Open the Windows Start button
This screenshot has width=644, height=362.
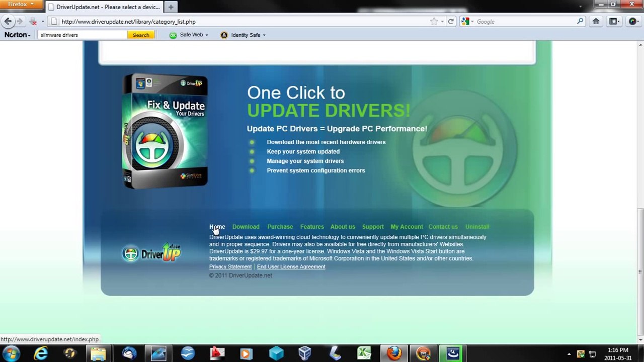coord(11,353)
